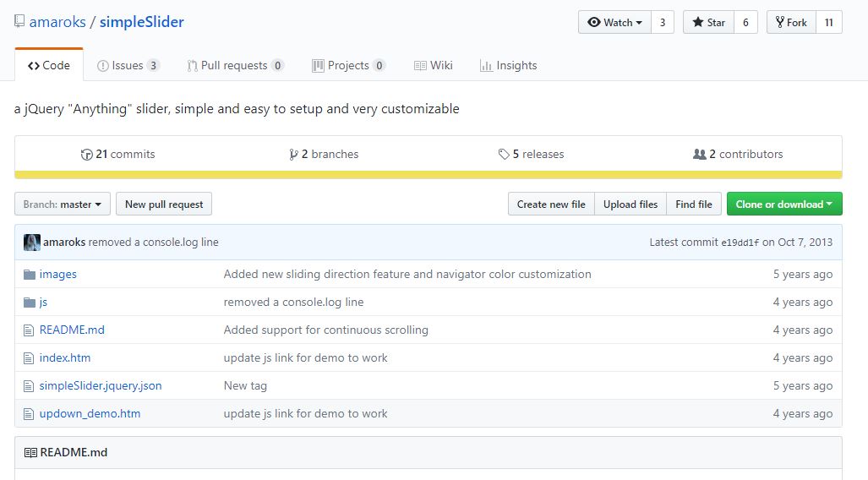Open latest commit hash e19dd1f
This screenshot has width=868, height=480.
point(740,243)
